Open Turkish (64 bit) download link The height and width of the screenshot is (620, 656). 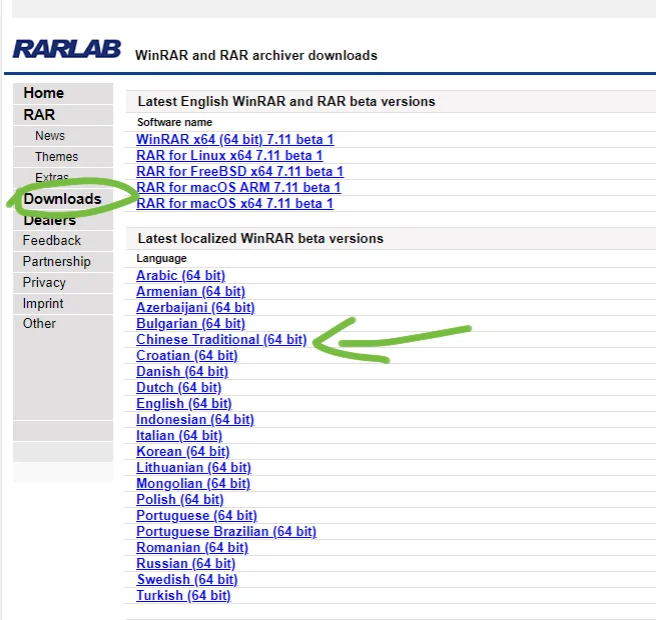(x=183, y=595)
